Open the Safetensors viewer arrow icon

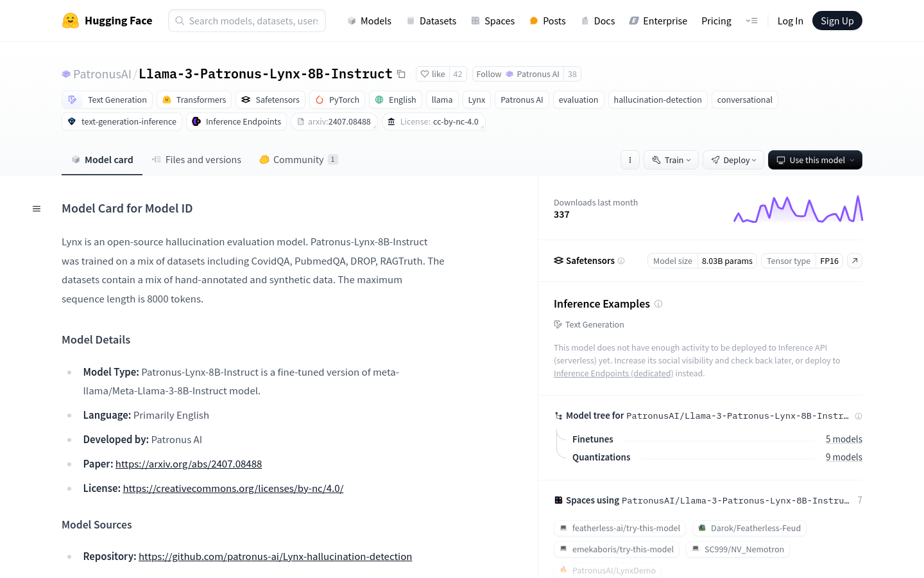855,261
